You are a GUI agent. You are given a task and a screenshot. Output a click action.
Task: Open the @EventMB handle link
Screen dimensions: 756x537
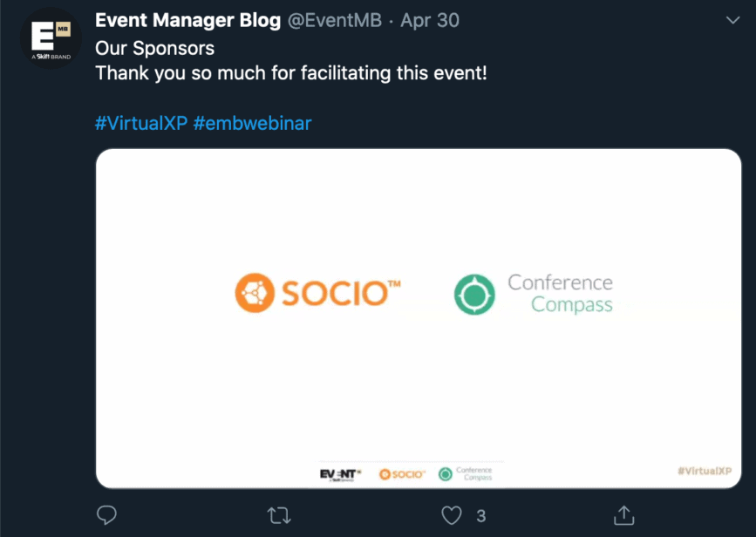click(x=335, y=21)
